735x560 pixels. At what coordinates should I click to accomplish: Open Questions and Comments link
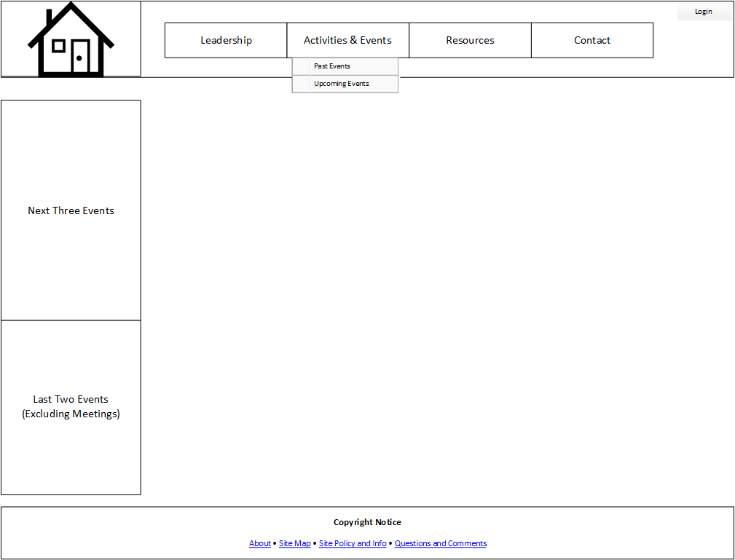pyautogui.click(x=441, y=543)
